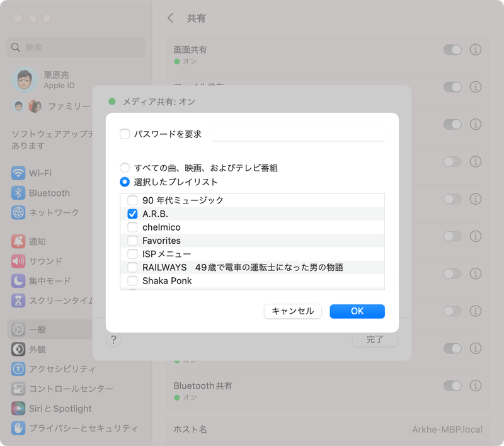Confirm the playlist selection with OK

click(357, 311)
